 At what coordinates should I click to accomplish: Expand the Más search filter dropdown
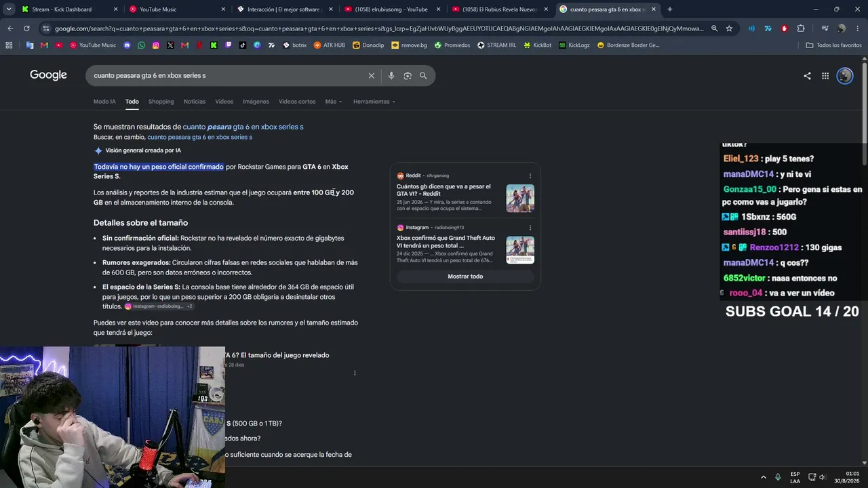[334, 102]
